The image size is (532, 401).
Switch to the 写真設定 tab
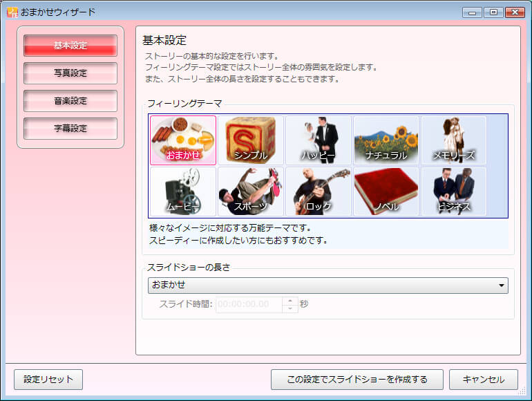[x=70, y=73]
